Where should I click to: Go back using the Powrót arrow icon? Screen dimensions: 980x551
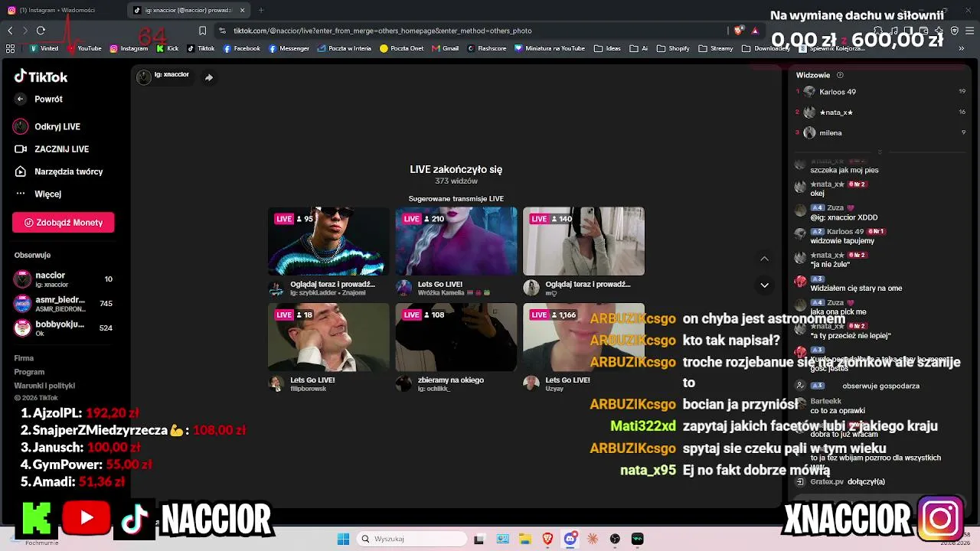coord(21,99)
